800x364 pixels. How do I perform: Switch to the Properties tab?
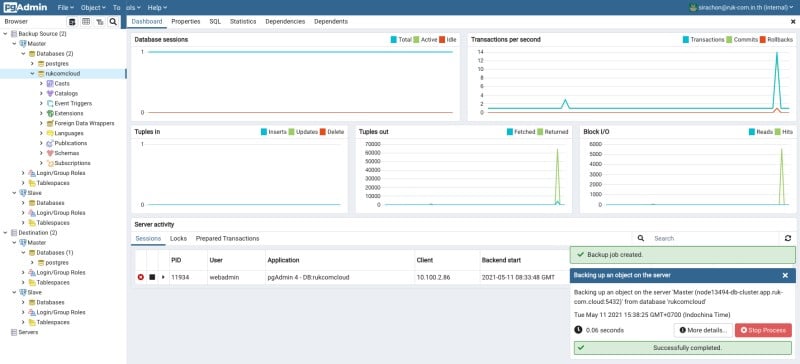coord(186,21)
